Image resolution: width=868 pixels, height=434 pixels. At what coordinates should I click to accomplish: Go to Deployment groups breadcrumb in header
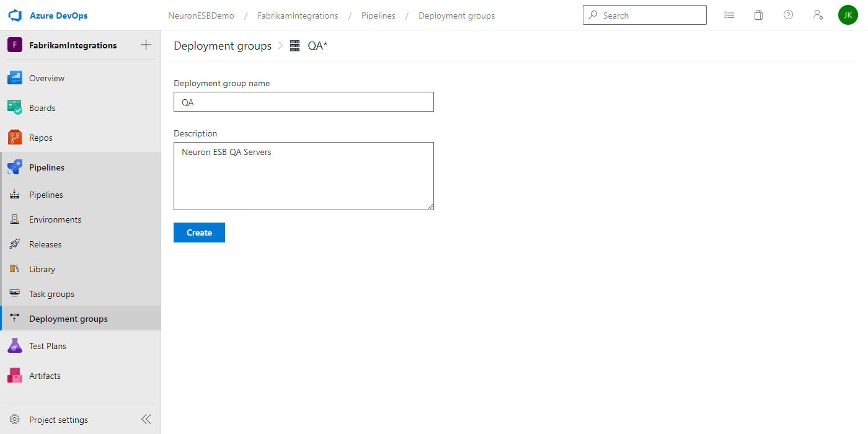pyautogui.click(x=457, y=15)
